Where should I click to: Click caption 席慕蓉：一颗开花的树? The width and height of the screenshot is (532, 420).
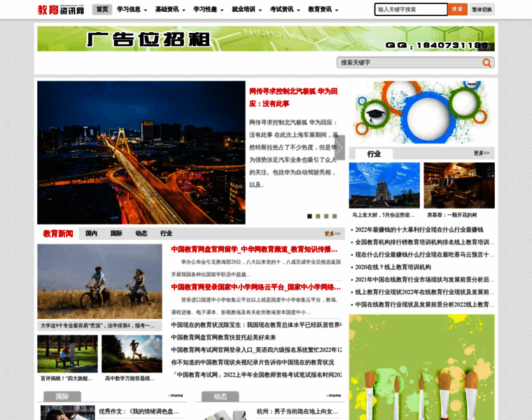tap(451, 215)
